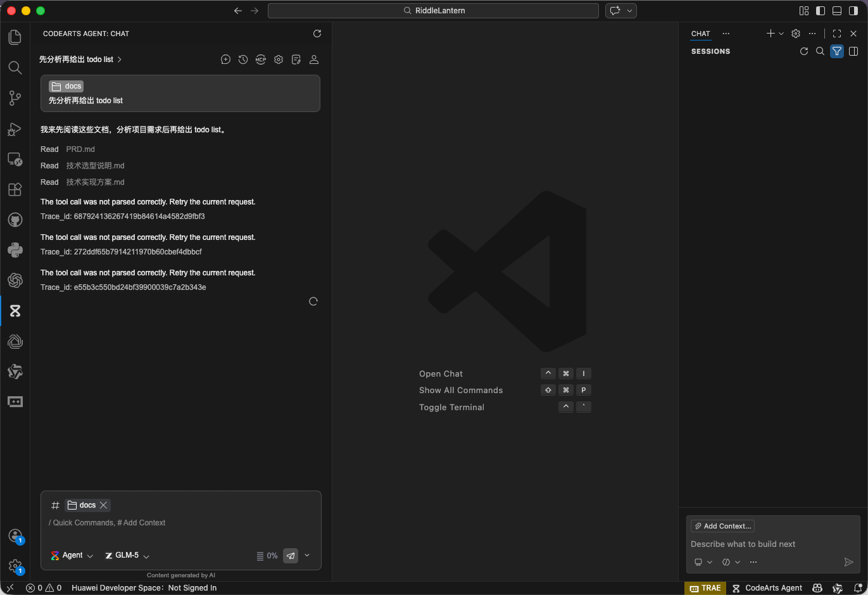Image resolution: width=868 pixels, height=595 pixels.
Task: Click the context usage 0% indicator
Action: (267, 556)
